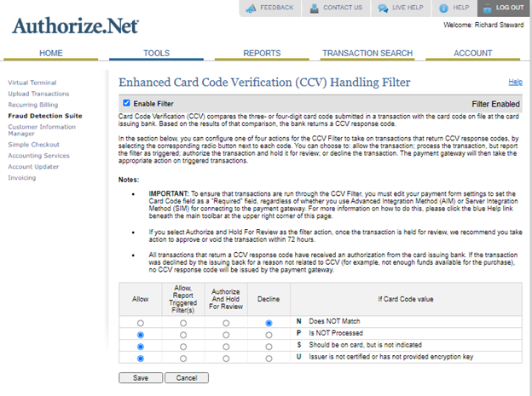532x396 pixels.
Task: Select Allow, Report Triggered for P row
Action: (x=183, y=335)
